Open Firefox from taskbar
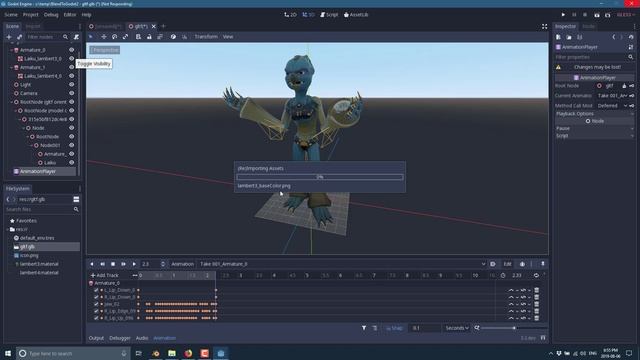 tap(188, 353)
